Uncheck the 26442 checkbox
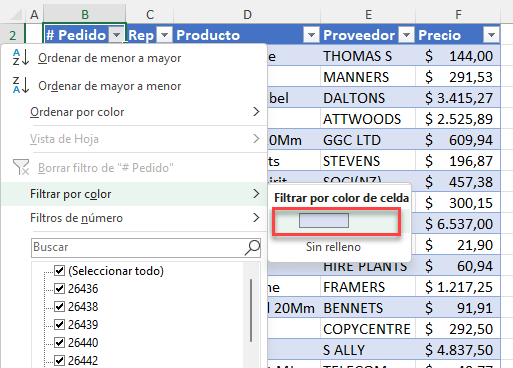The image size is (513, 368). click(x=59, y=360)
